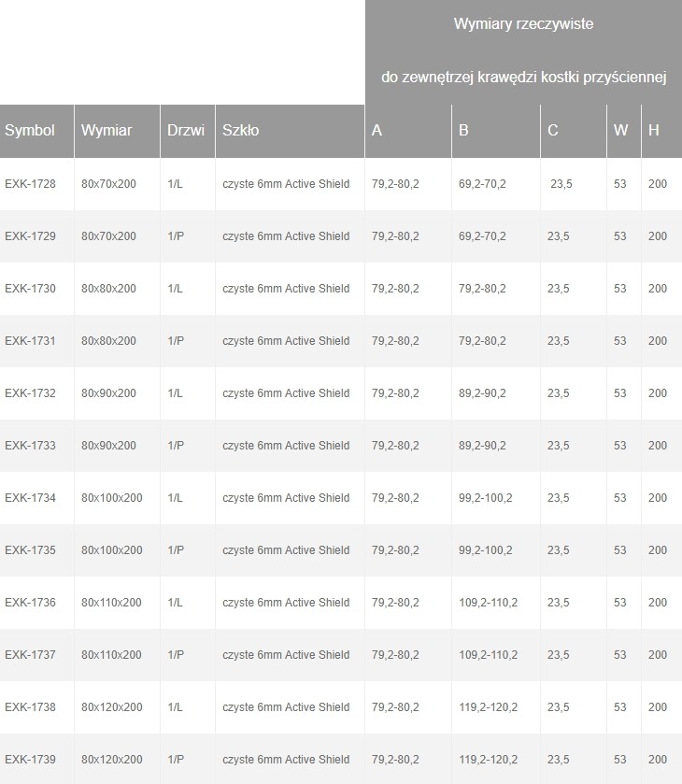Click the H column header
The width and height of the screenshot is (682, 784).
pos(654,131)
